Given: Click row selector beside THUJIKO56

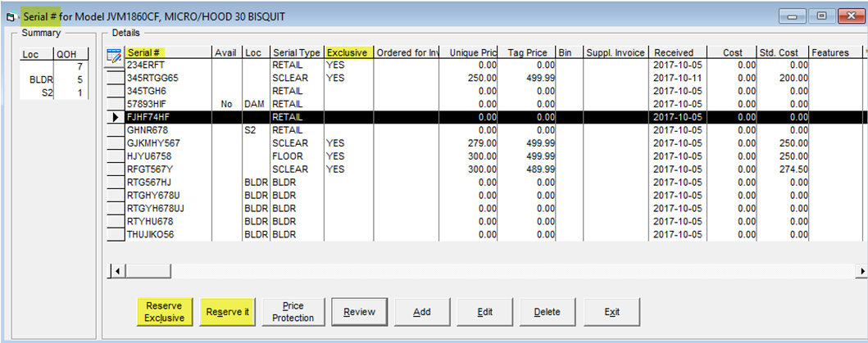Looking at the screenshot, I should pyautogui.click(x=115, y=235).
